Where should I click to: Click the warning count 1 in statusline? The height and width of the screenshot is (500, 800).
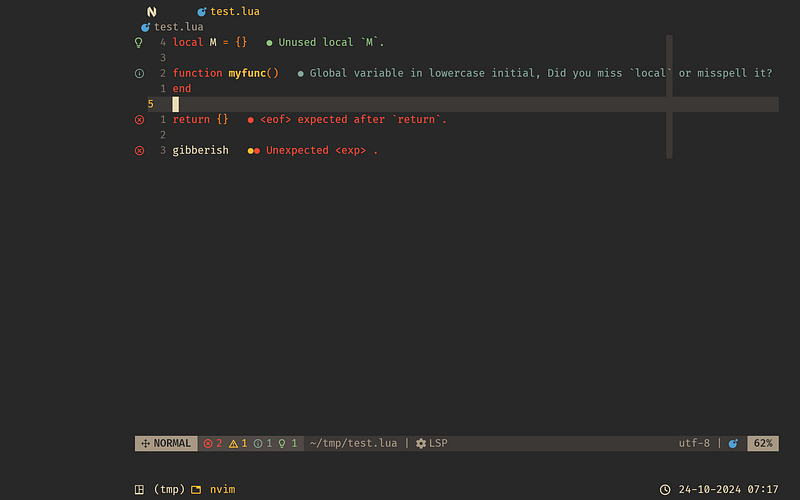238,443
